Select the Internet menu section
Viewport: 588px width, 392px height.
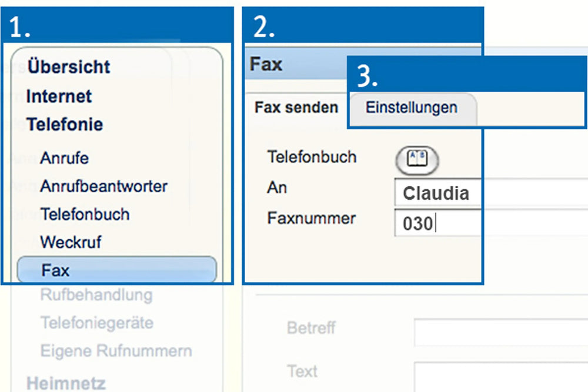(x=59, y=96)
